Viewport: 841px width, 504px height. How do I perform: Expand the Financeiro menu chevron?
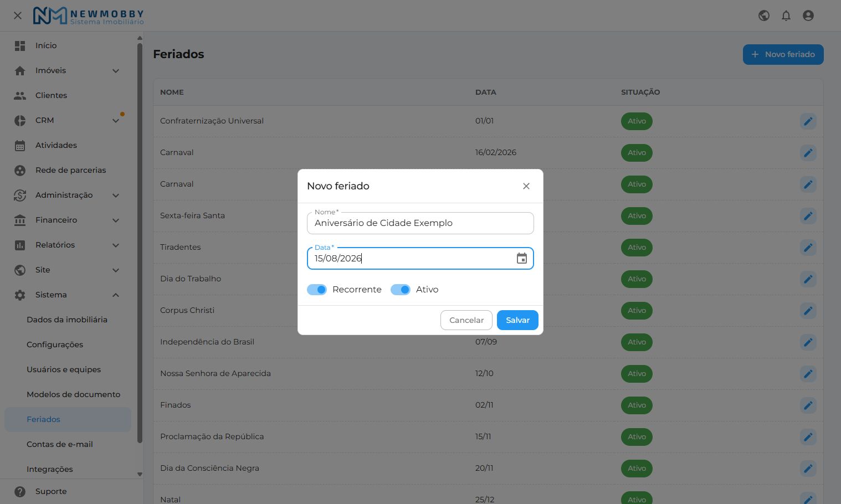(x=116, y=220)
